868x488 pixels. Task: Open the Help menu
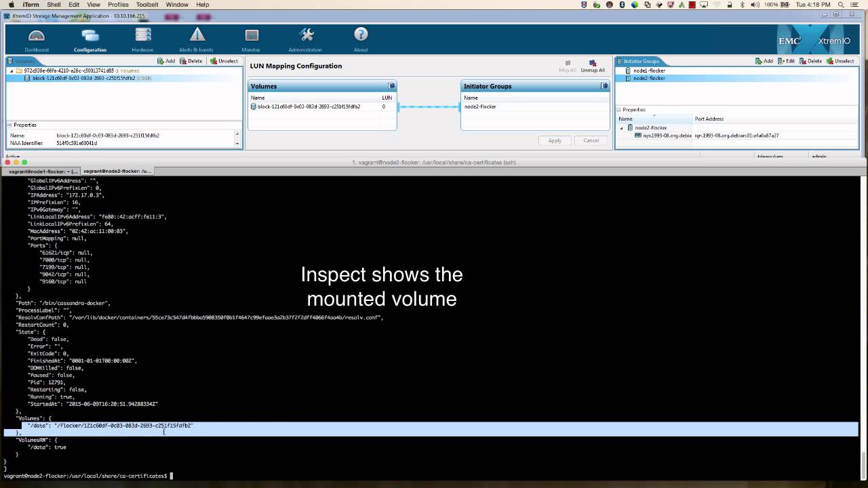[x=203, y=5]
